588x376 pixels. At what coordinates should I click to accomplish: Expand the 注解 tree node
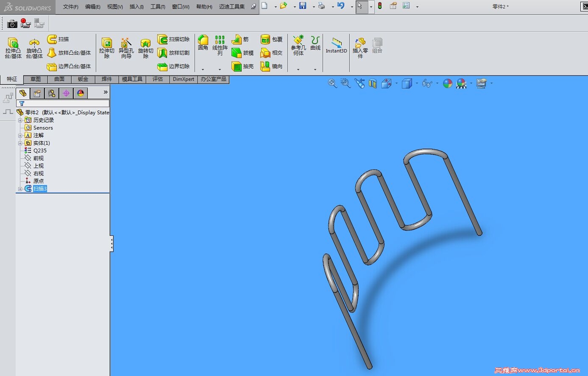point(20,135)
